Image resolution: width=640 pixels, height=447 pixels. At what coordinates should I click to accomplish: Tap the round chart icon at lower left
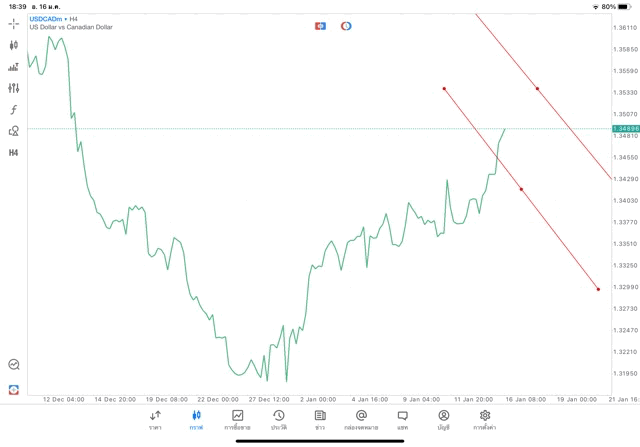click(x=14, y=365)
